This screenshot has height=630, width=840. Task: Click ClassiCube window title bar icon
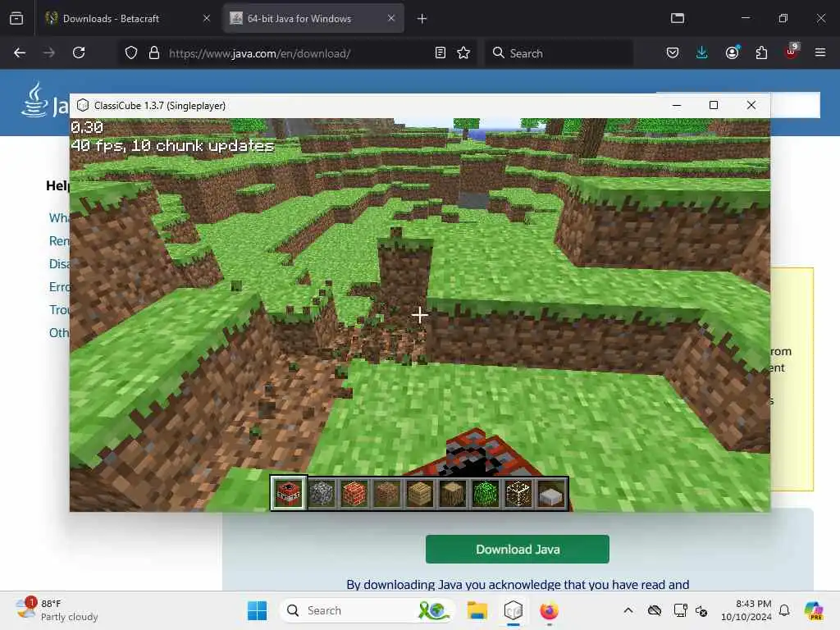pyautogui.click(x=83, y=105)
